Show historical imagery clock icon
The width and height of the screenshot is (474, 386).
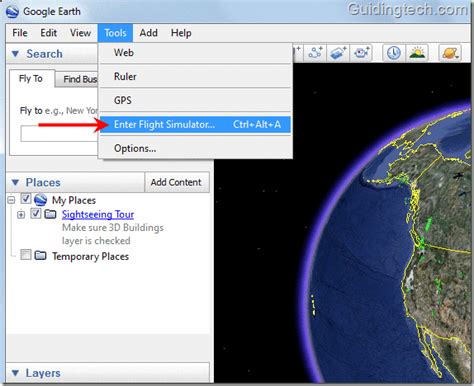(394, 53)
